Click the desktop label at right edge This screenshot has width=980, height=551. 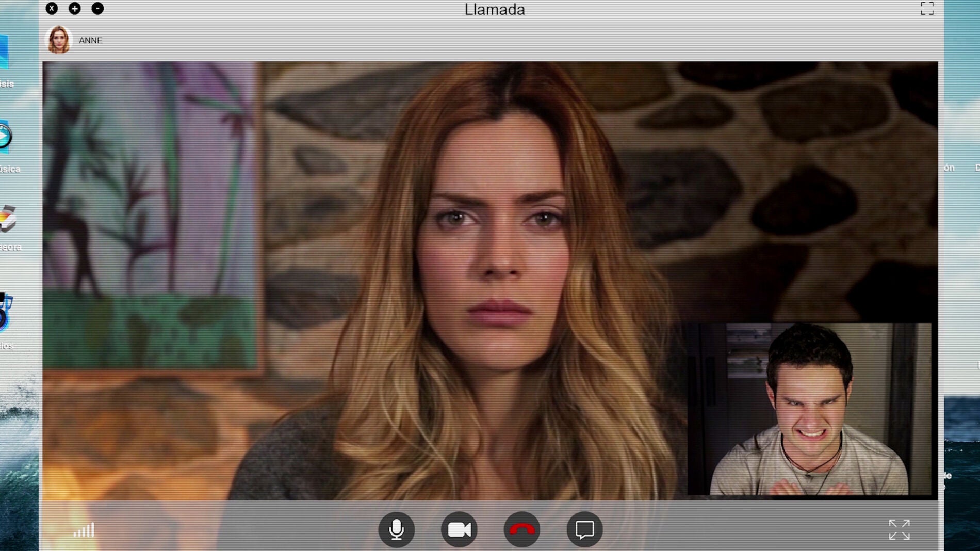coord(949,168)
